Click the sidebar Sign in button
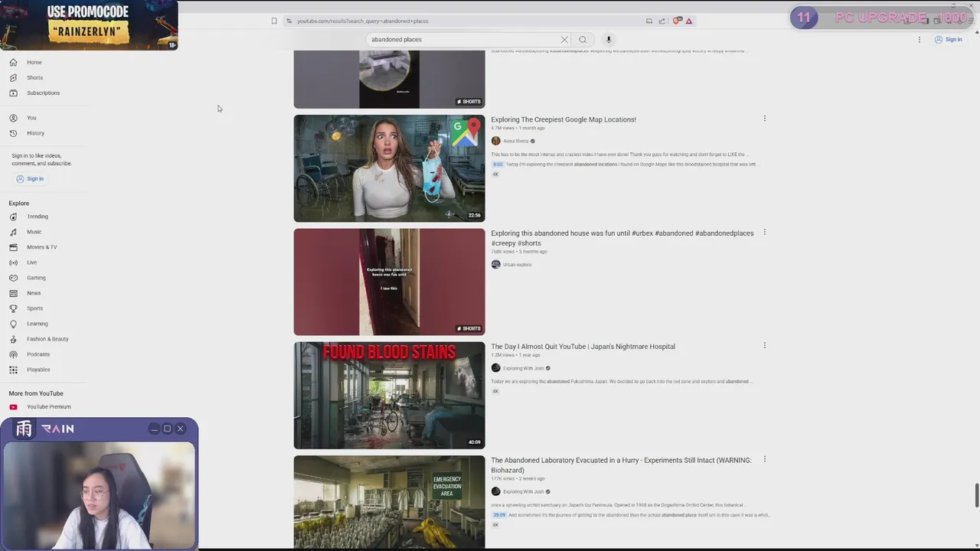Viewport: 980px width, 551px height. (x=30, y=178)
